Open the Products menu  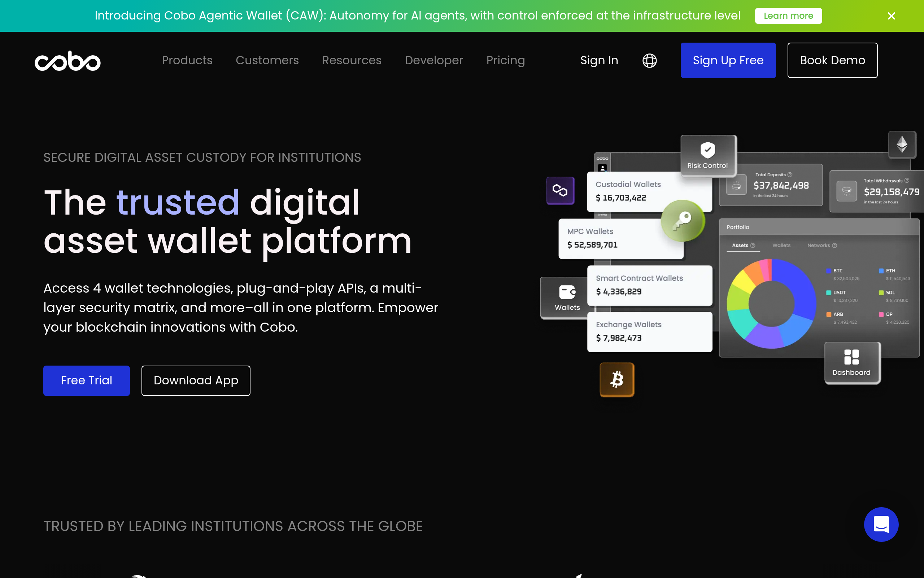pos(187,60)
